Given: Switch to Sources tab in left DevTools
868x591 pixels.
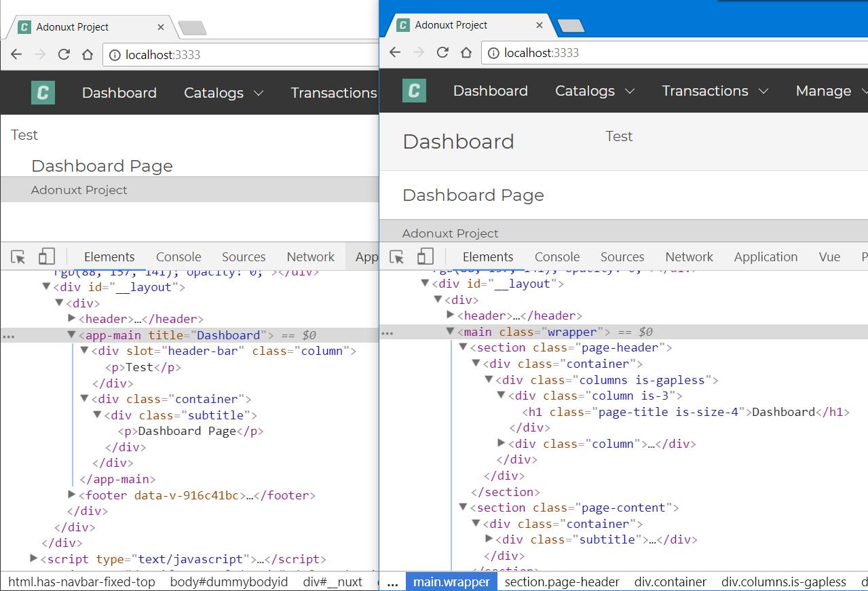Looking at the screenshot, I should (244, 257).
